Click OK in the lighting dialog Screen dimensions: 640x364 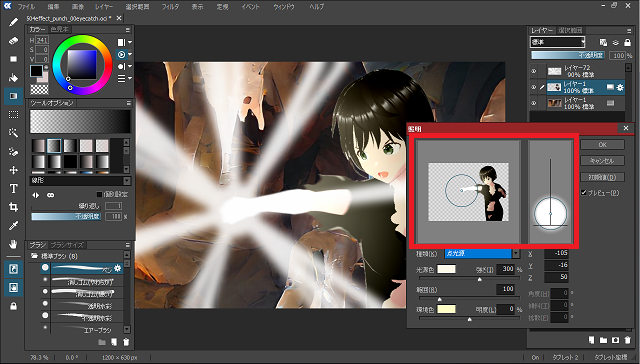point(602,144)
